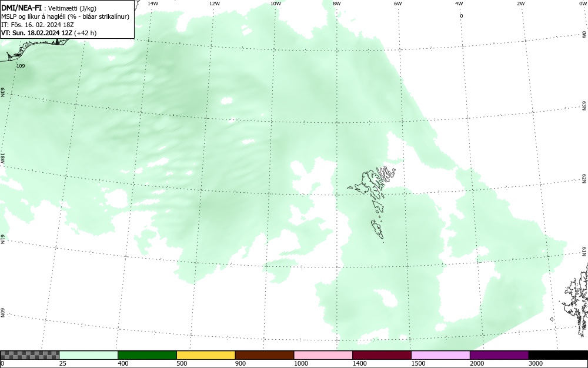588x368 pixels.
Task: Click the 14W longitude label
Action: (x=153, y=4)
